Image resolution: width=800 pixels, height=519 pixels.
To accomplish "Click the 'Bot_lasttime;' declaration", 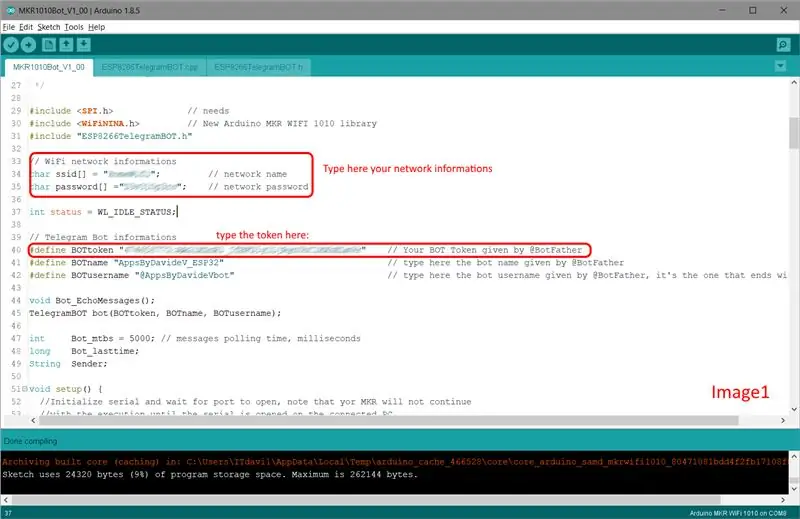I will 105,351.
